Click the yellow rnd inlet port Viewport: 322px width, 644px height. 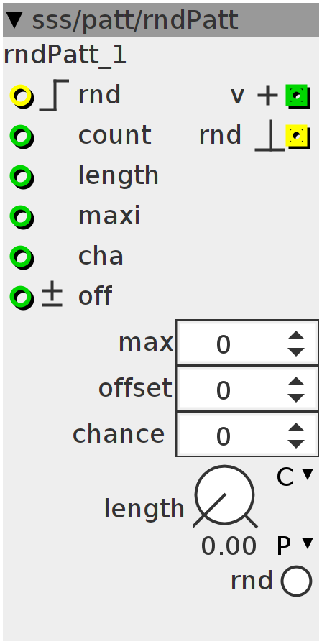21,96
